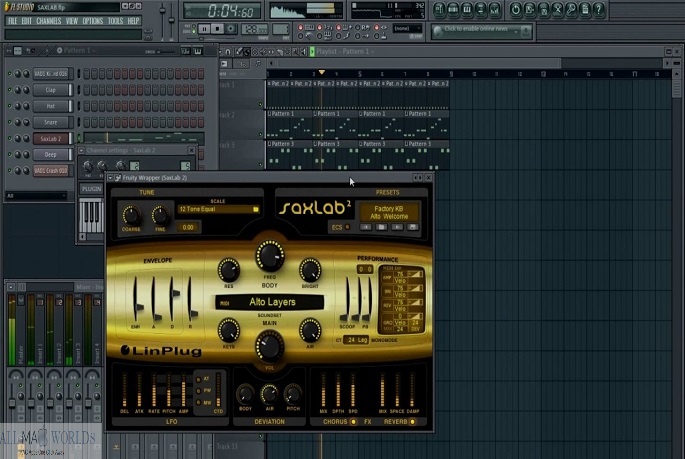Enable LFO AT radio option
This screenshot has width=685, height=459.
click(198, 379)
